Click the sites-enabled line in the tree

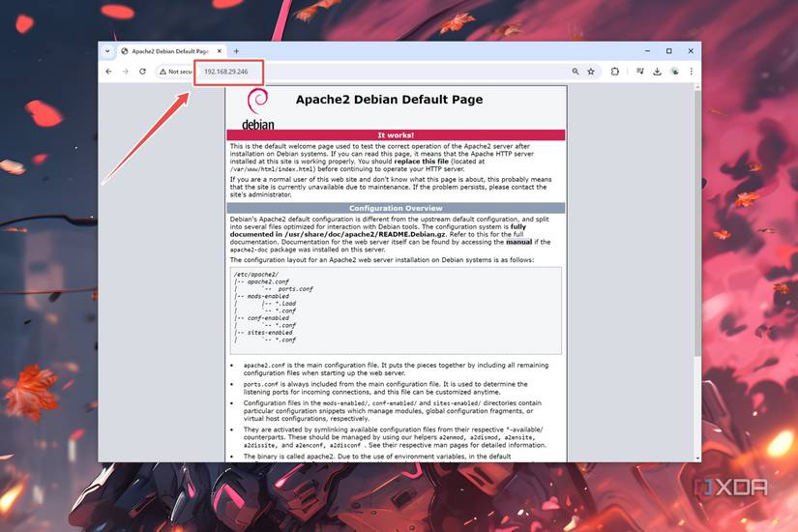pos(270,333)
